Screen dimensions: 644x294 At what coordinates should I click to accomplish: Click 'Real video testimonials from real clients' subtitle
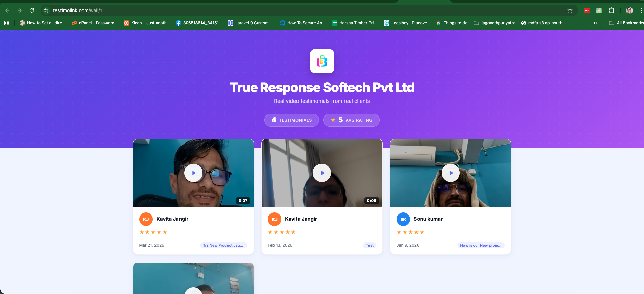322,101
